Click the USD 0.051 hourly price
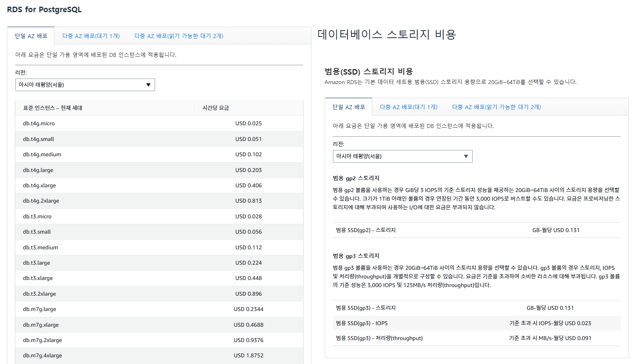 point(249,139)
